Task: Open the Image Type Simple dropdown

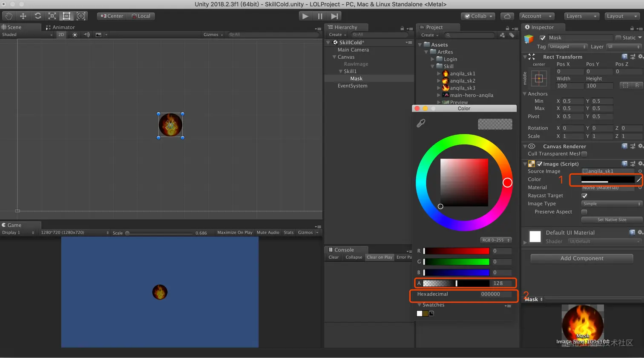Action: (612, 204)
